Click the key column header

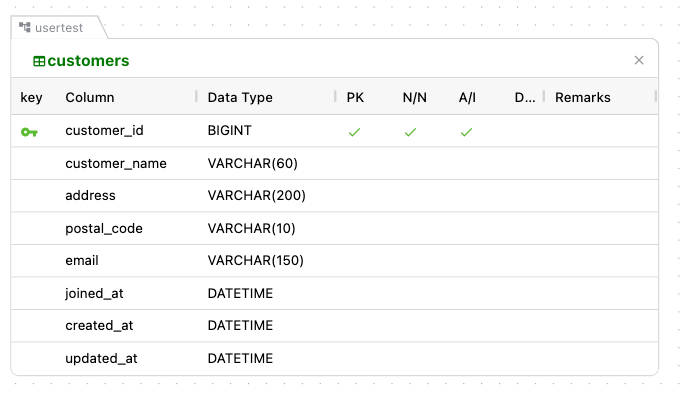tap(31, 97)
